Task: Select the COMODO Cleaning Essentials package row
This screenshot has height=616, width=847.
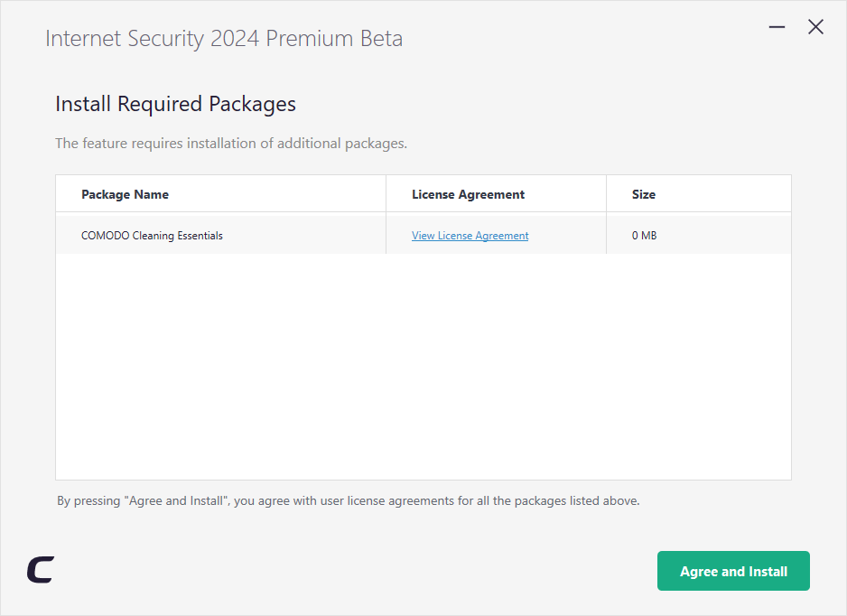Action: [423, 234]
